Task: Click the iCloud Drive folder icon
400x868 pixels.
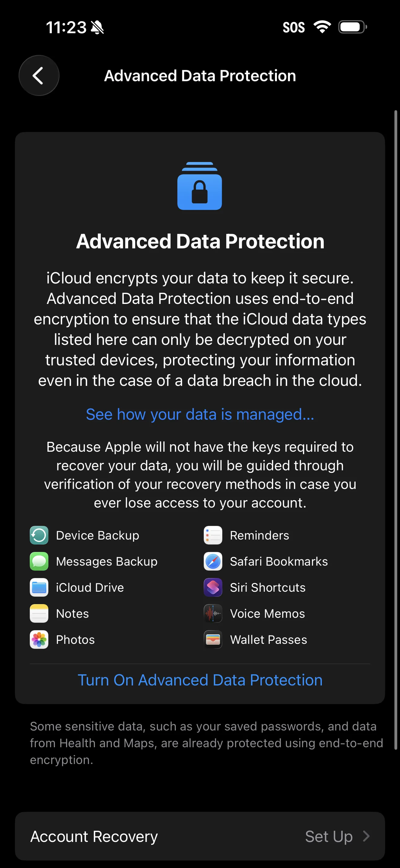Action: [39, 587]
